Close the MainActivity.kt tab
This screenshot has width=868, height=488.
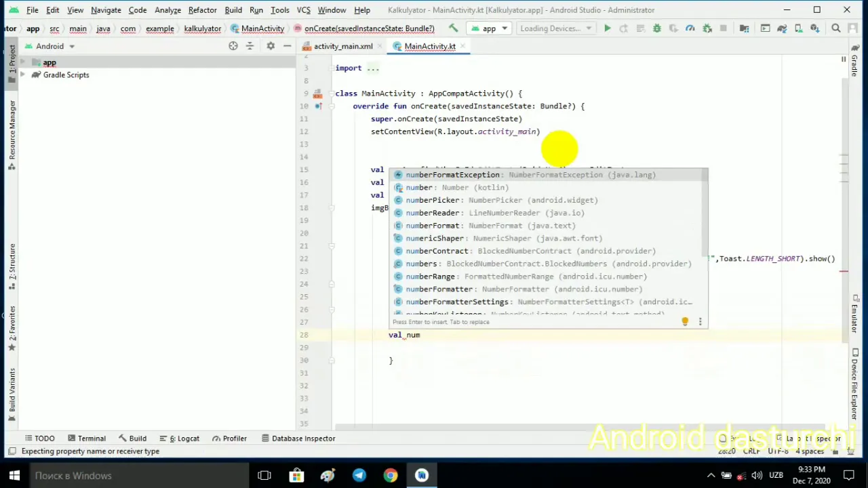tap(462, 46)
